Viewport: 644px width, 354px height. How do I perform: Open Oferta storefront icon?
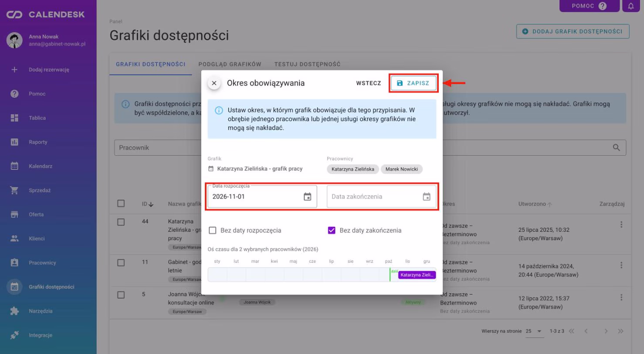(14, 214)
